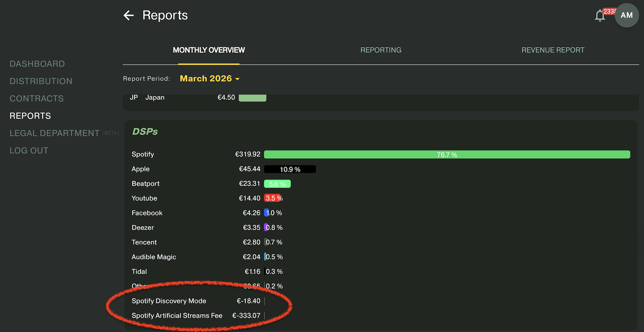The height and width of the screenshot is (332, 644).
Task: Open the AM user avatar menu
Action: 627,16
